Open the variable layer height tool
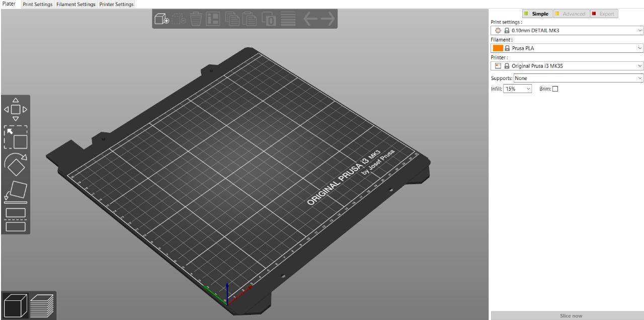Viewport: 644px width, 320px height. point(288,19)
